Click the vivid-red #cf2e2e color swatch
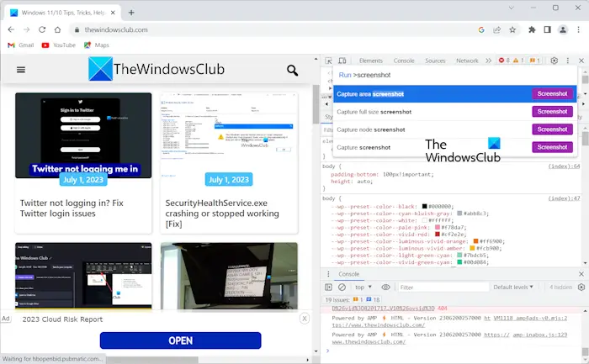589x364 pixels. click(x=438, y=235)
